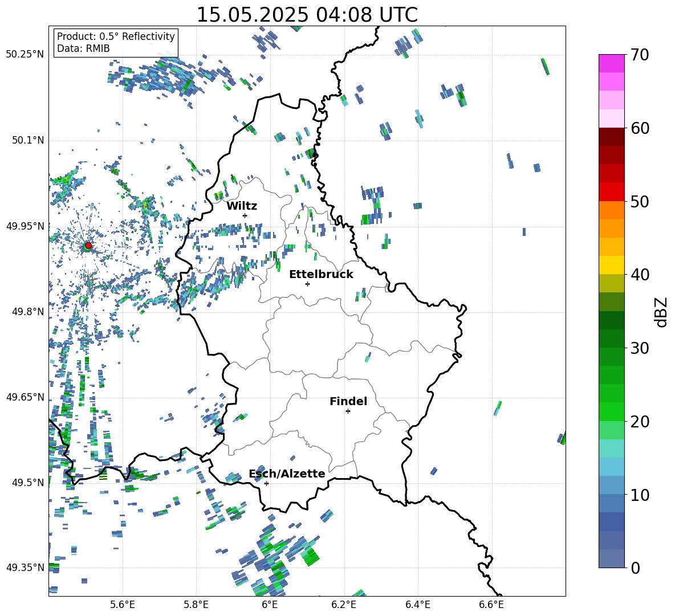Click the dark red colorbar segment below 60
675x616 pixels.
tap(611, 137)
